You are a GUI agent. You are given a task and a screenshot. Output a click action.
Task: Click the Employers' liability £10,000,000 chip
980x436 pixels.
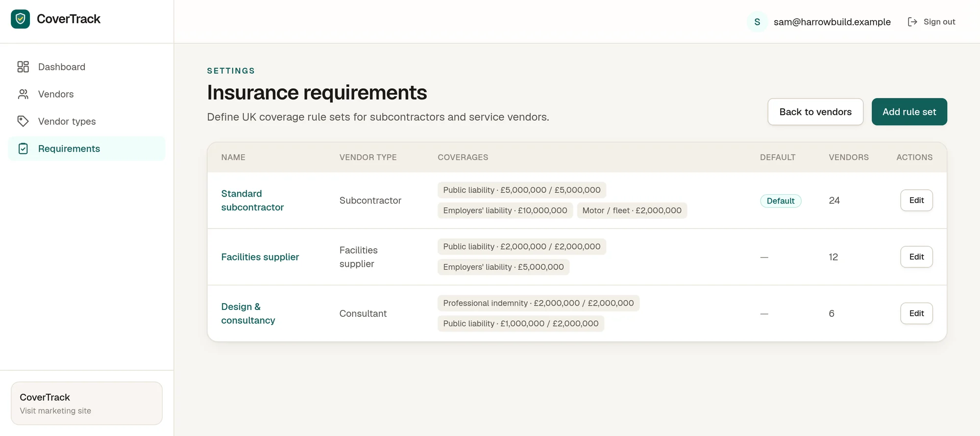click(505, 210)
